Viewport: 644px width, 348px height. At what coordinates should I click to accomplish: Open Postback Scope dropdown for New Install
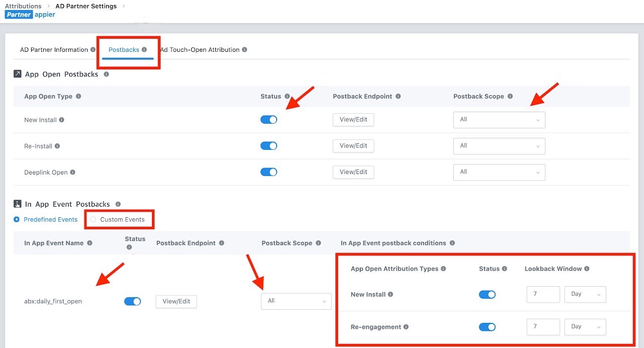click(x=499, y=120)
